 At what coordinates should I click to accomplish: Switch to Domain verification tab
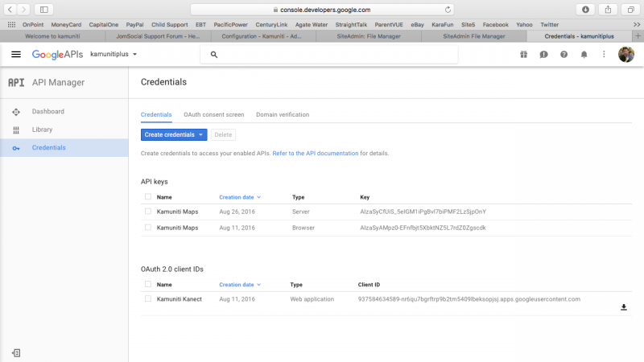[x=283, y=114]
